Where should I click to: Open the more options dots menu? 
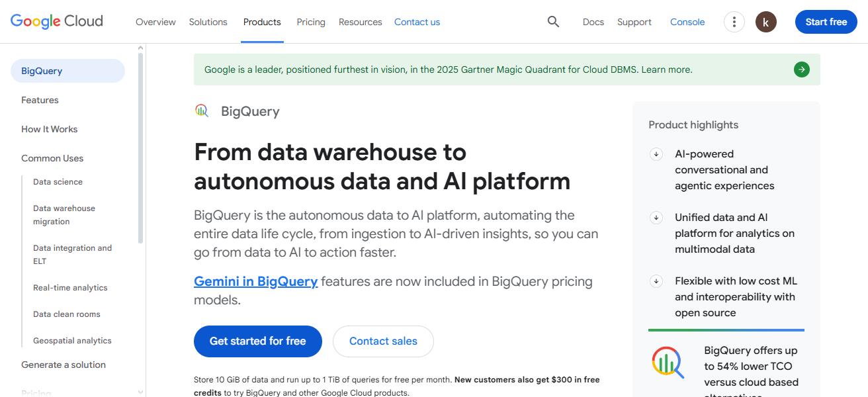(x=734, y=21)
